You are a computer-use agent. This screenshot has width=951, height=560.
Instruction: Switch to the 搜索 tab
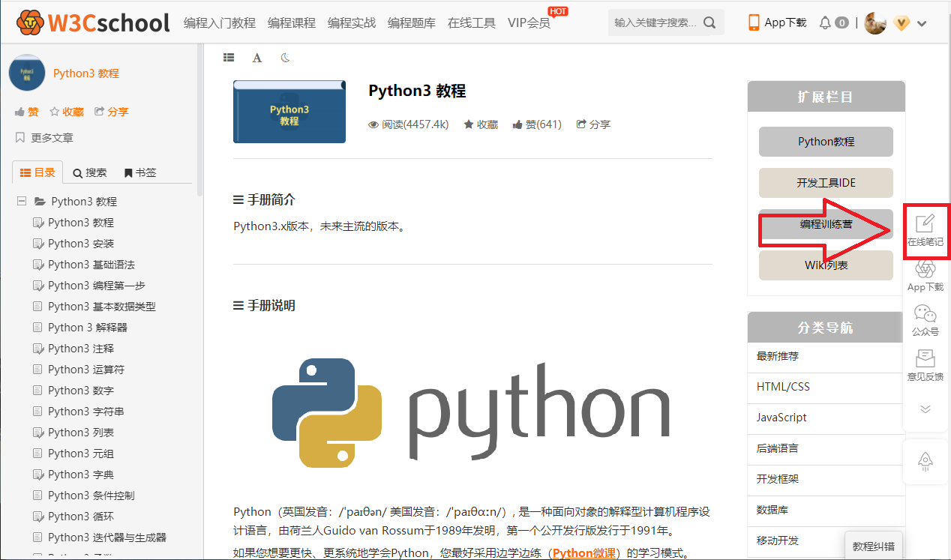pos(90,172)
